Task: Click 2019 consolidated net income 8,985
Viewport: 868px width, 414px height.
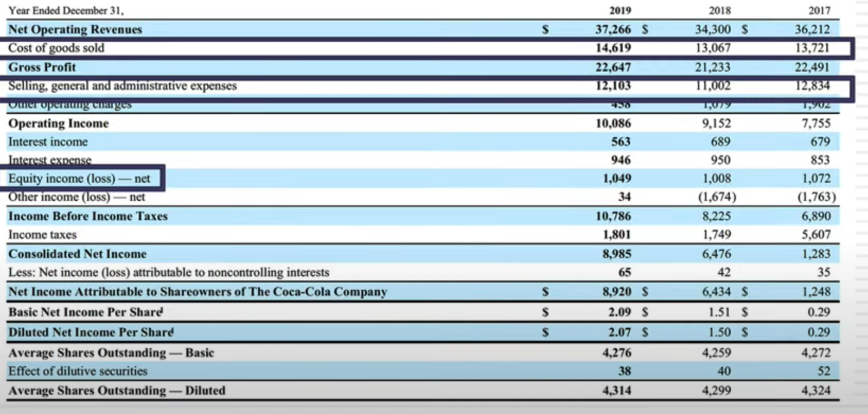Action: pyautogui.click(x=617, y=254)
